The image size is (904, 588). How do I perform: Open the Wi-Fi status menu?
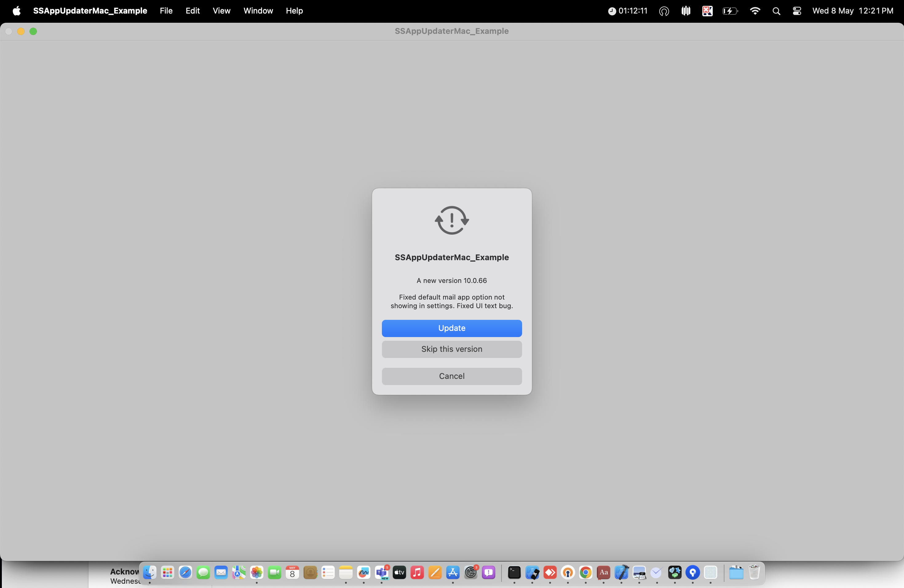coord(755,11)
